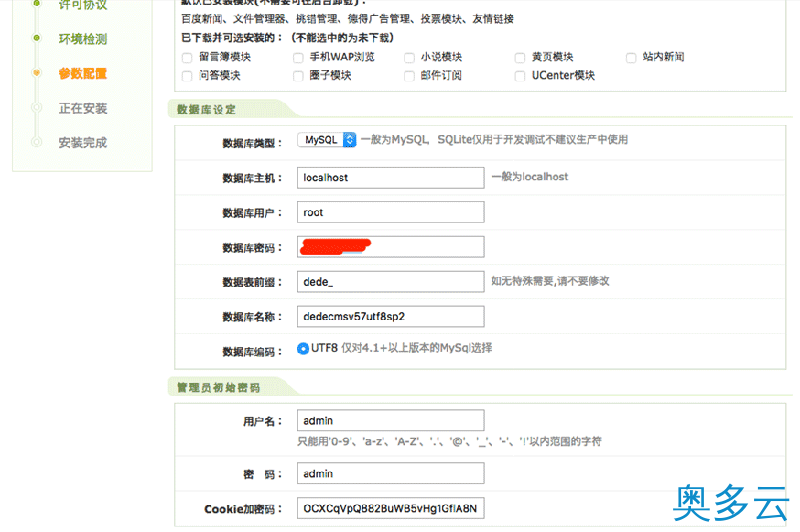This screenshot has width=800, height=532.
Task: Click the Cookie加密码 input field
Action: (391, 508)
